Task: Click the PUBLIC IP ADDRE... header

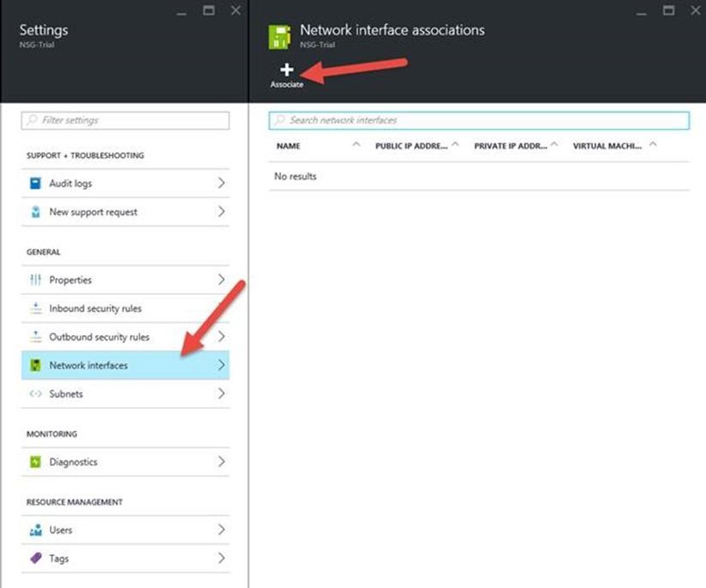Action: click(x=411, y=146)
